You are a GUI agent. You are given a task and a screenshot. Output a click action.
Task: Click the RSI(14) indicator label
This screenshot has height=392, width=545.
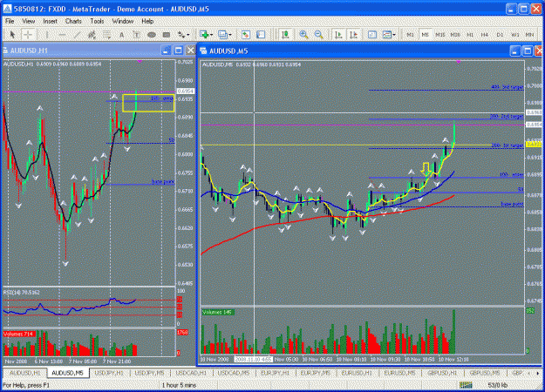coord(22,293)
